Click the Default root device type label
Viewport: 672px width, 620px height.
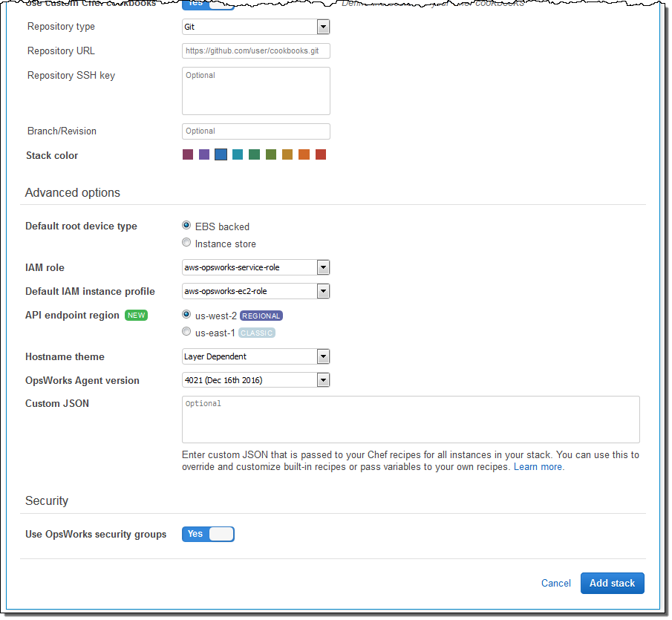tap(81, 226)
